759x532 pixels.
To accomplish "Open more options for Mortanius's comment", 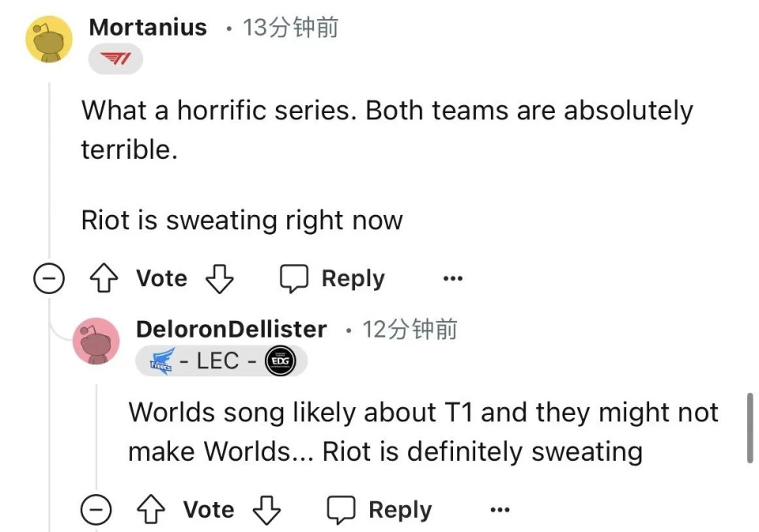I will pyautogui.click(x=452, y=279).
